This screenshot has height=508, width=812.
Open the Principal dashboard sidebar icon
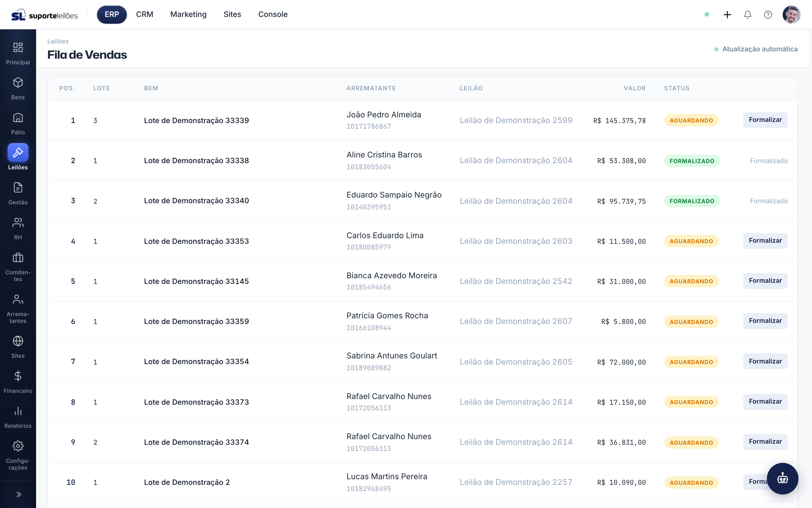pos(18,47)
